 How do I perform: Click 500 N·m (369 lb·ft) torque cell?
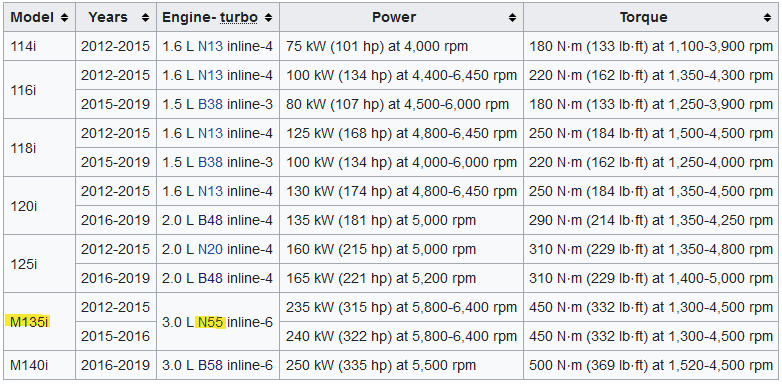[x=651, y=365]
